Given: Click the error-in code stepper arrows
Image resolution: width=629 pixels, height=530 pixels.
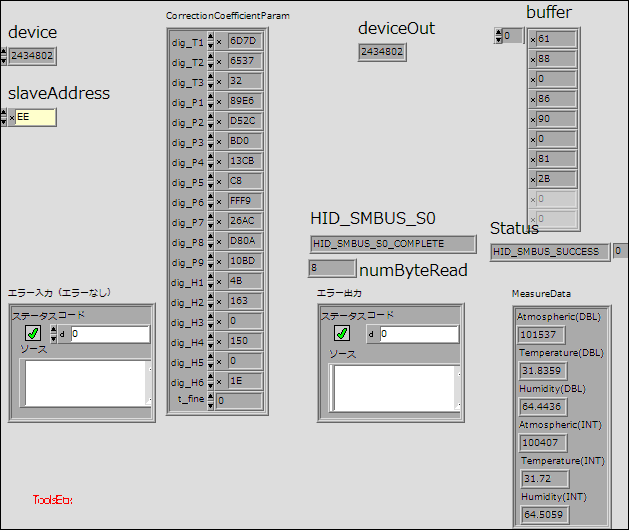Looking at the screenshot, I should (x=53, y=334).
